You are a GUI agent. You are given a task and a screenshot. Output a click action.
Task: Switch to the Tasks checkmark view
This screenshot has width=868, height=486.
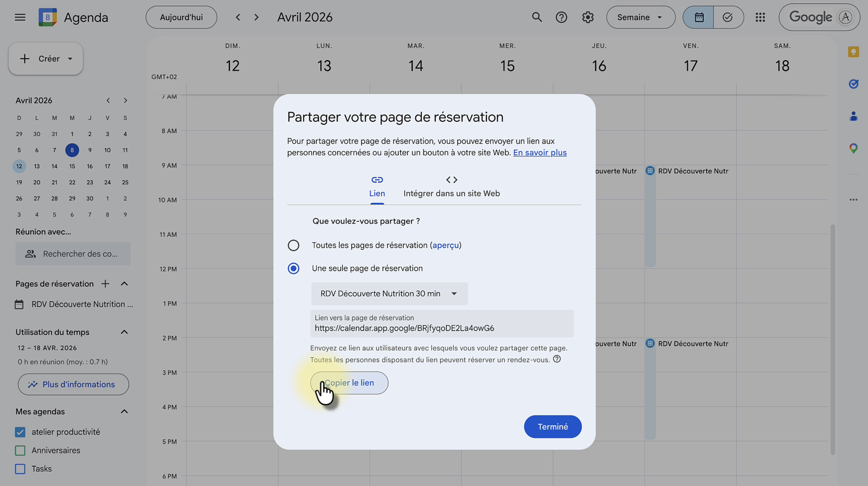pos(728,17)
